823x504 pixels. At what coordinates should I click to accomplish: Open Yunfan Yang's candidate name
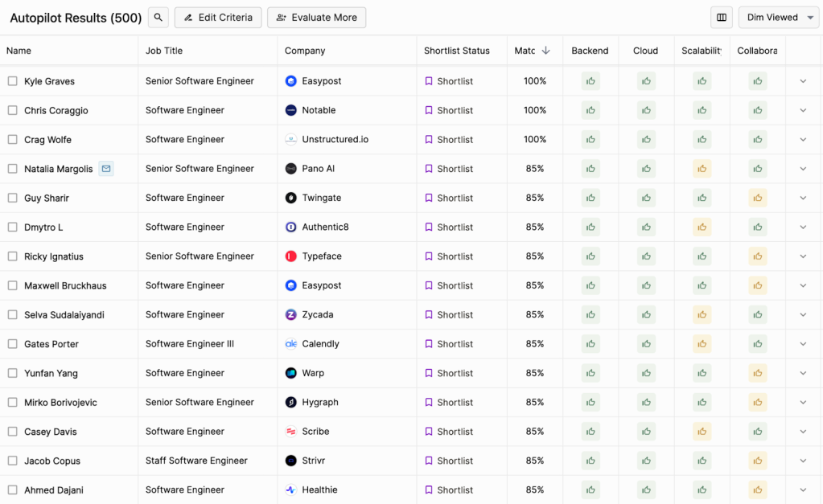[x=51, y=374]
